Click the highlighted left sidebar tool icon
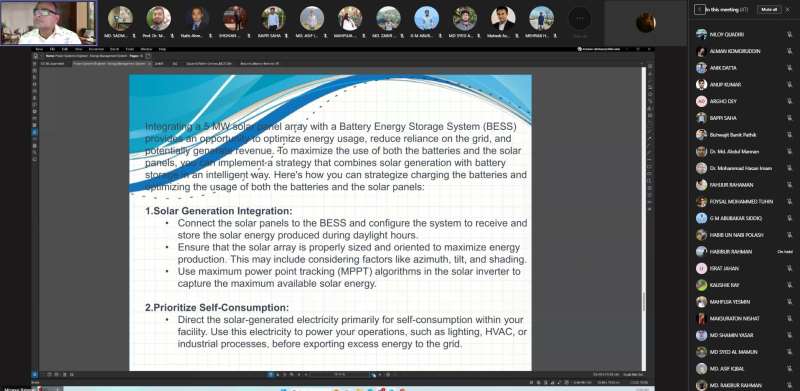 [x=35, y=132]
